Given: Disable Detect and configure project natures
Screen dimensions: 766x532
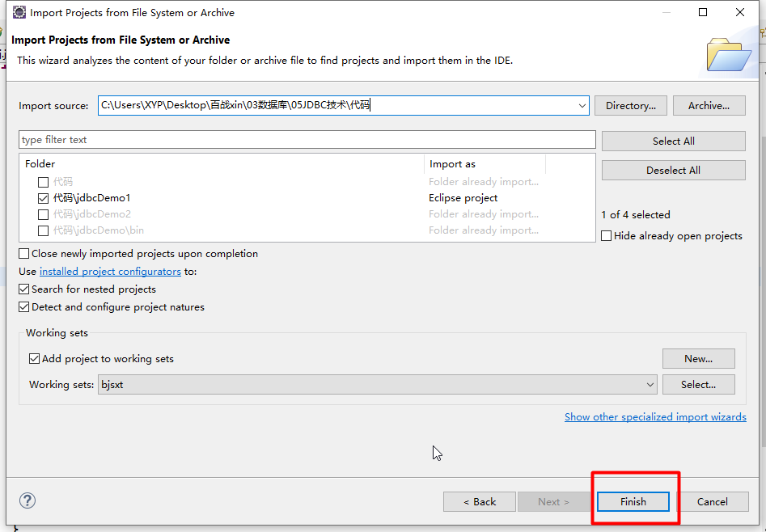Looking at the screenshot, I should point(23,306).
